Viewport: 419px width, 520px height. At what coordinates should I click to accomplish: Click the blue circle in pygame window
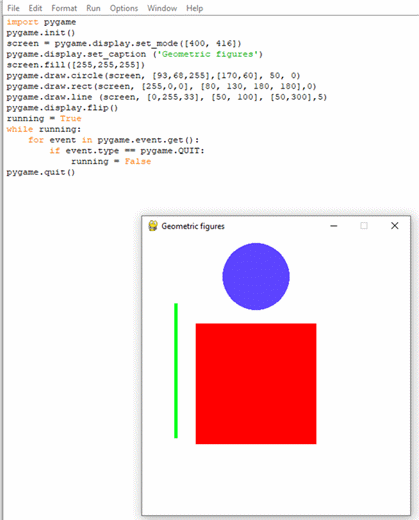(x=256, y=276)
